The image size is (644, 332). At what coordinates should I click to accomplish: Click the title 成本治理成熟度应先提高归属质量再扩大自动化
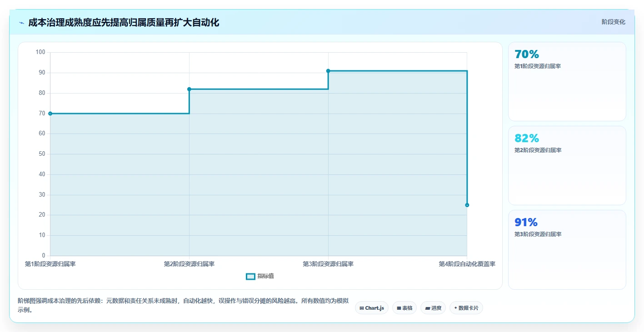coord(124,23)
